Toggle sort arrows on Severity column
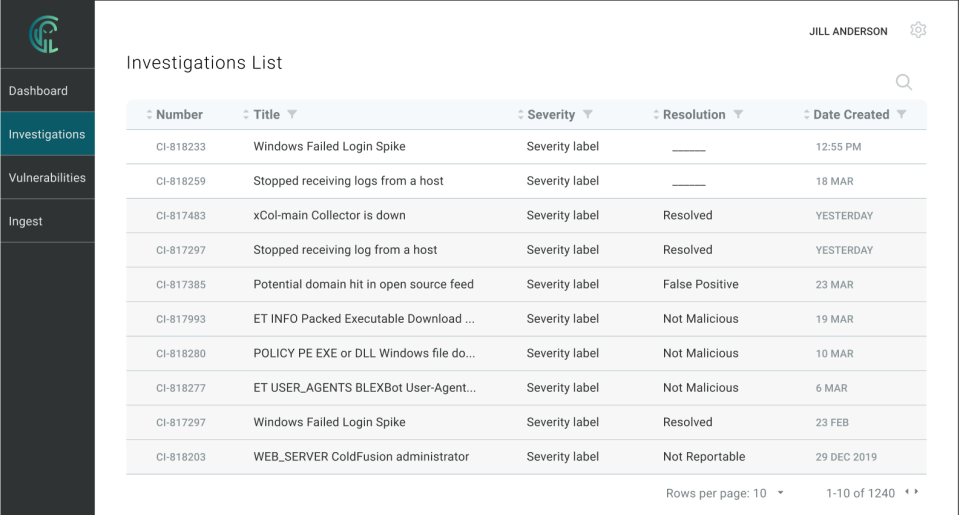Viewport: 960px width, 515px height. coord(520,115)
